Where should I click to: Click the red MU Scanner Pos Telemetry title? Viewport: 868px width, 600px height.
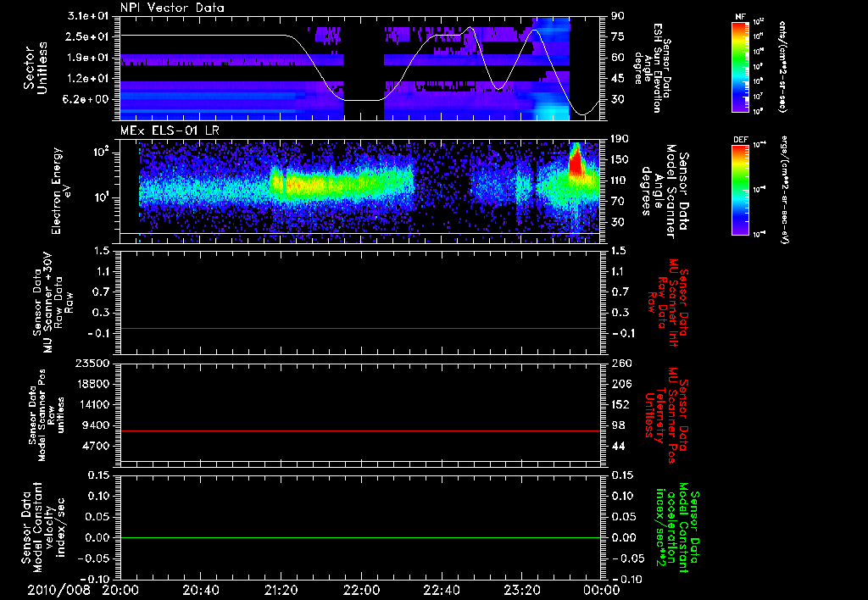coord(666,415)
